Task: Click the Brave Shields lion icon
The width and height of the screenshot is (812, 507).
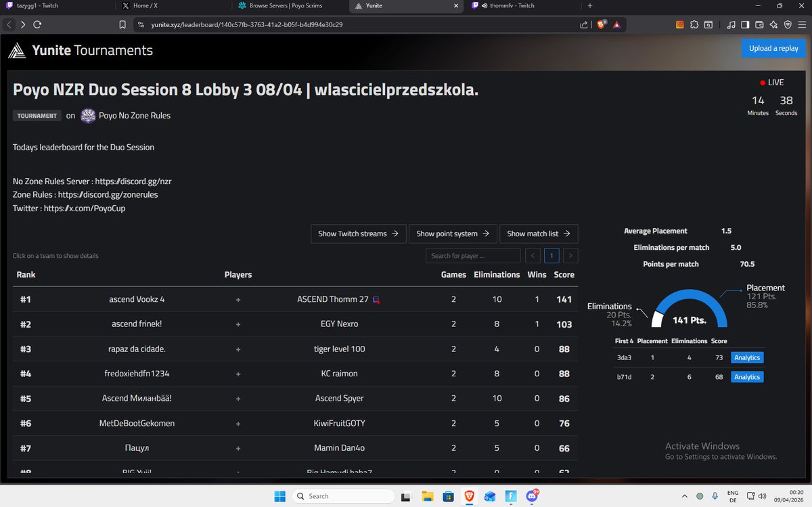Action: click(x=602, y=24)
